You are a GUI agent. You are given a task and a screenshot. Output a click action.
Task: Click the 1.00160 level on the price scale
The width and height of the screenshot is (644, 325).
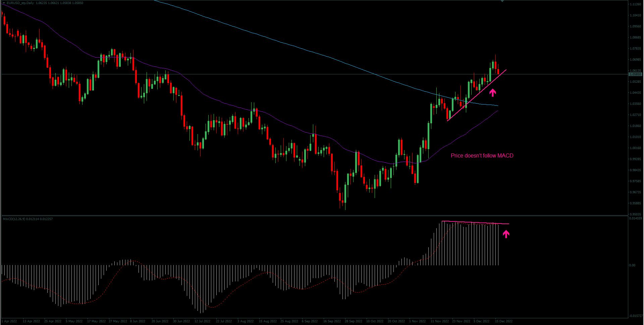point(635,148)
